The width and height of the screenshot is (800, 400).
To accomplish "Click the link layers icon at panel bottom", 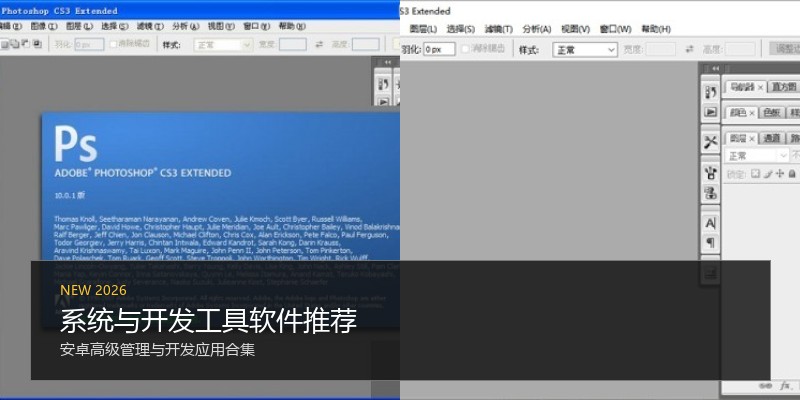I will pos(765,386).
